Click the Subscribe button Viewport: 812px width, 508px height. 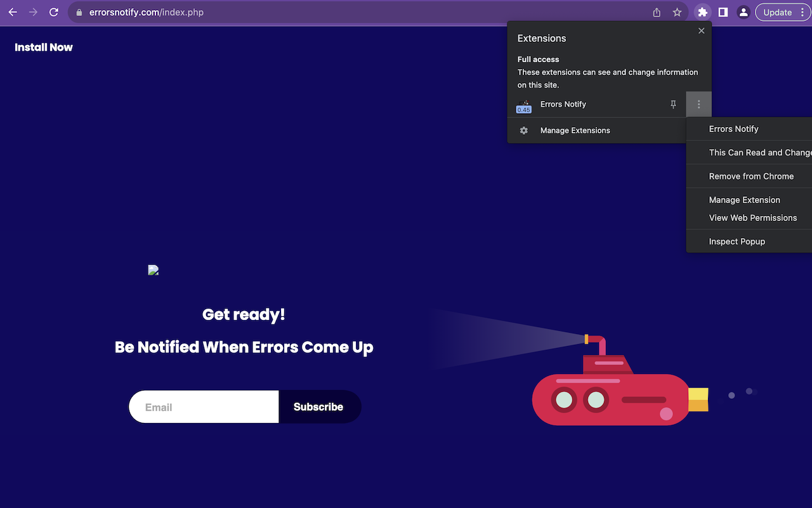tap(319, 407)
